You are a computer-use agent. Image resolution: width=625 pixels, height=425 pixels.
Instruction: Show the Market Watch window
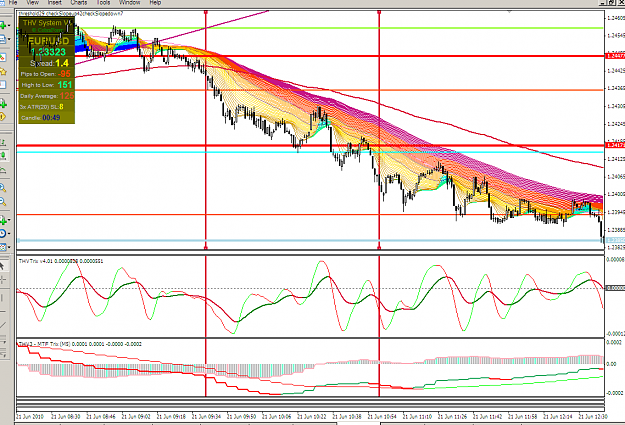(x=2, y=57)
